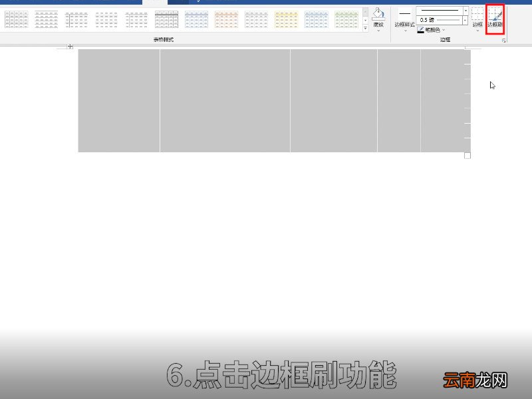Apply blue table style between yellow and green
The image size is (532, 399).
(317, 19)
